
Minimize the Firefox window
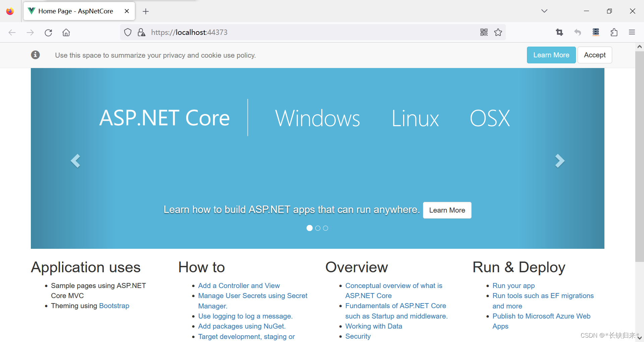pos(586,11)
